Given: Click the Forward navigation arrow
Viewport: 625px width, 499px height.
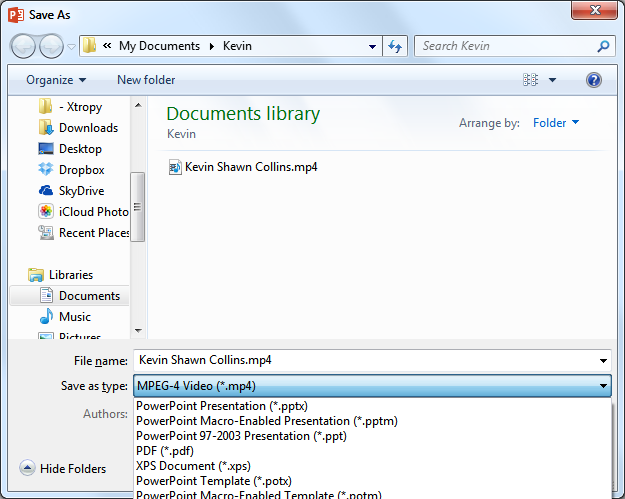Looking at the screenshot, I should (x=51, y=46).
